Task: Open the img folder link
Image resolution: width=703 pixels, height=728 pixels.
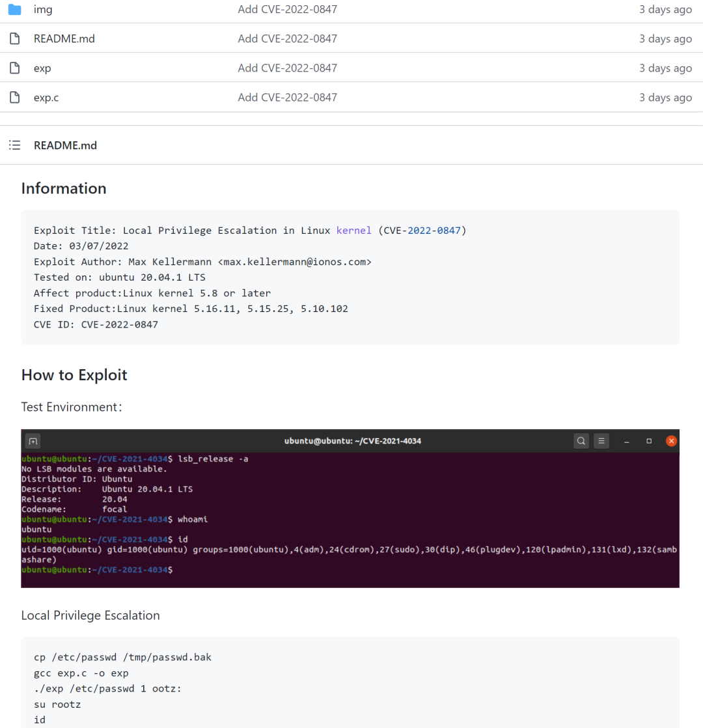Action: click(x=43, y=9)
